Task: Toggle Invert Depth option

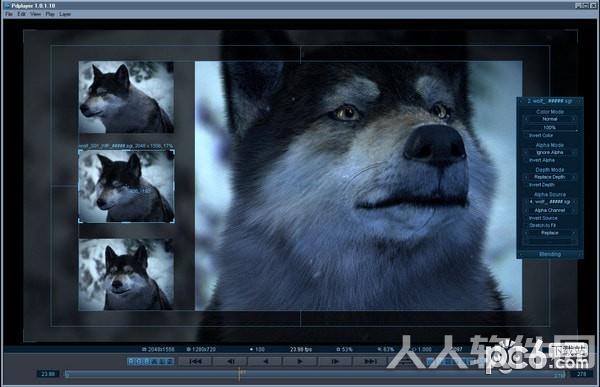Action: 541,185
